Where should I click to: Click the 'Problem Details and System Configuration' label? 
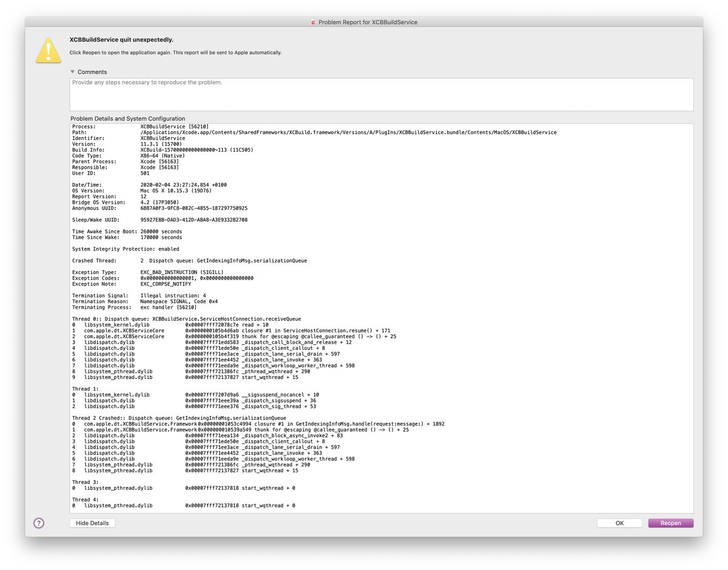click(127, 118)
